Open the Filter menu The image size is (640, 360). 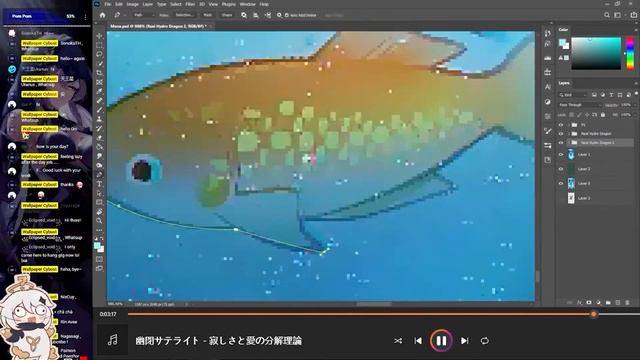190,4
